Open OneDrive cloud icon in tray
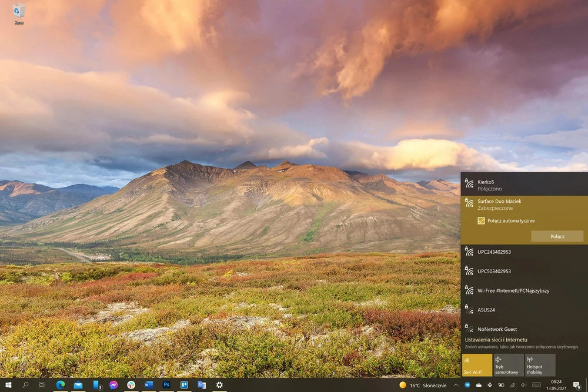 [479, 386]
